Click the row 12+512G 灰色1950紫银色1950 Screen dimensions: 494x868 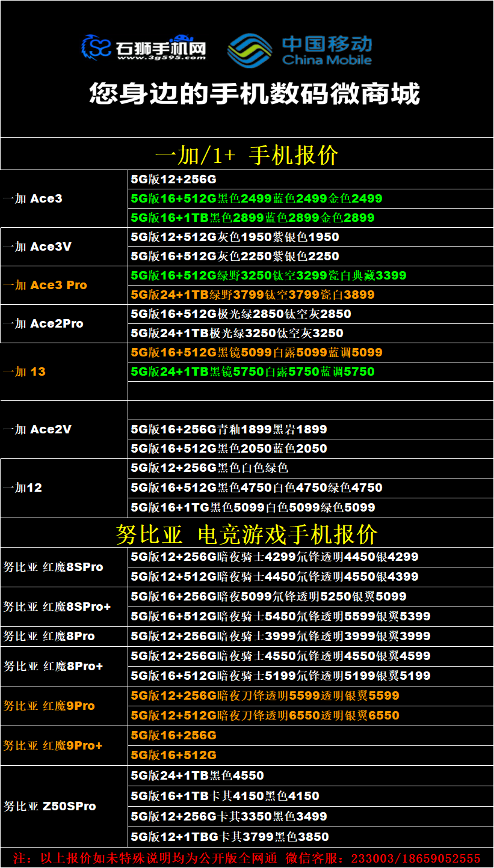[310, 237]
